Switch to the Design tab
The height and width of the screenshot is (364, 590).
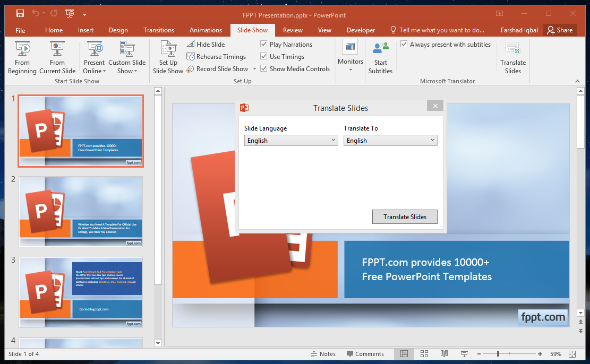tap(118, 30)
